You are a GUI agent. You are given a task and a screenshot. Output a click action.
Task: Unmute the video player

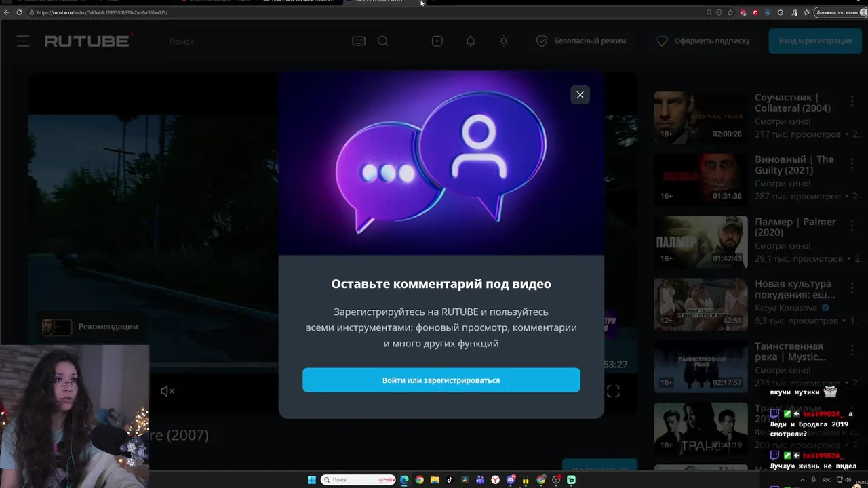click(167, 391)
